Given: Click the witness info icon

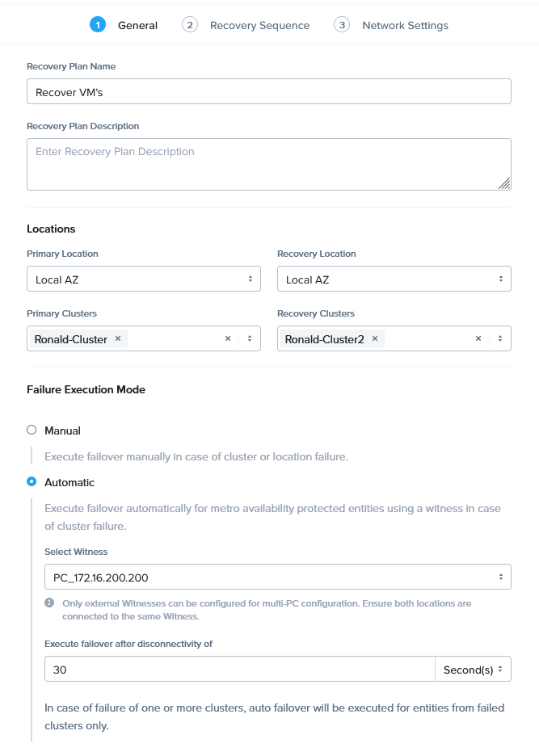Looking at the screenshot, I should tap(49, 603).
